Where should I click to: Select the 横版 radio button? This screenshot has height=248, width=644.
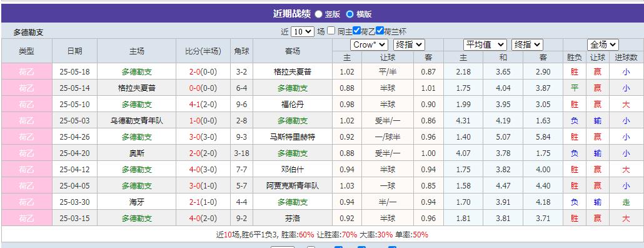[350, 14]
